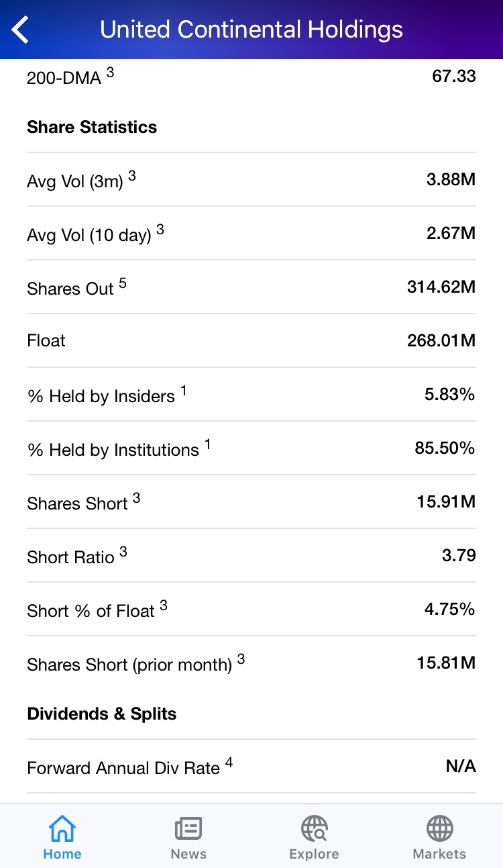
Task: Tap the Float value 268.01M
Action: pos(441,340)
